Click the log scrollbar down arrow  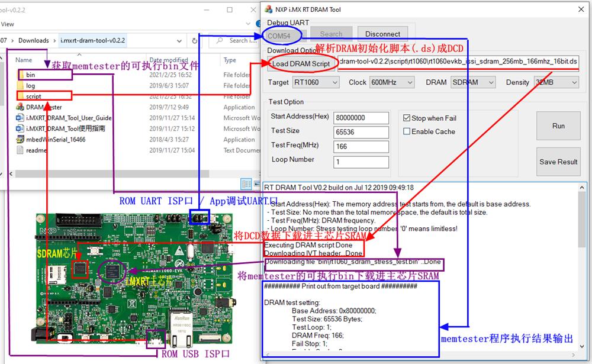[x=582, y=346]
